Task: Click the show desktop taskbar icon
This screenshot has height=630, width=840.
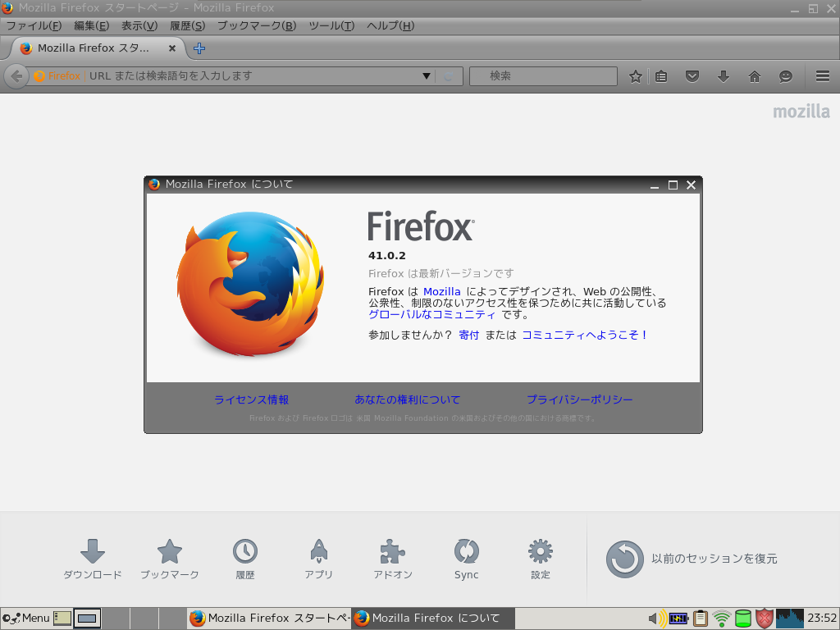Action: pos(62,619)
